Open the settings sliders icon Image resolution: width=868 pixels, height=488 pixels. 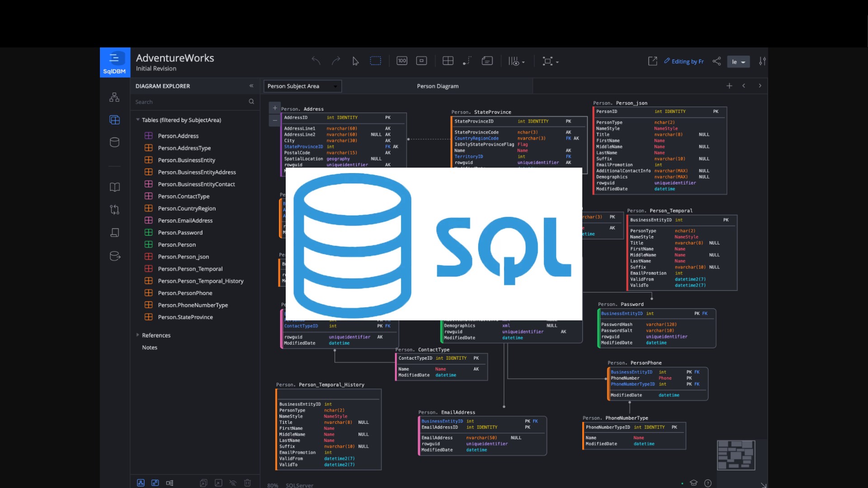(762, 61)
